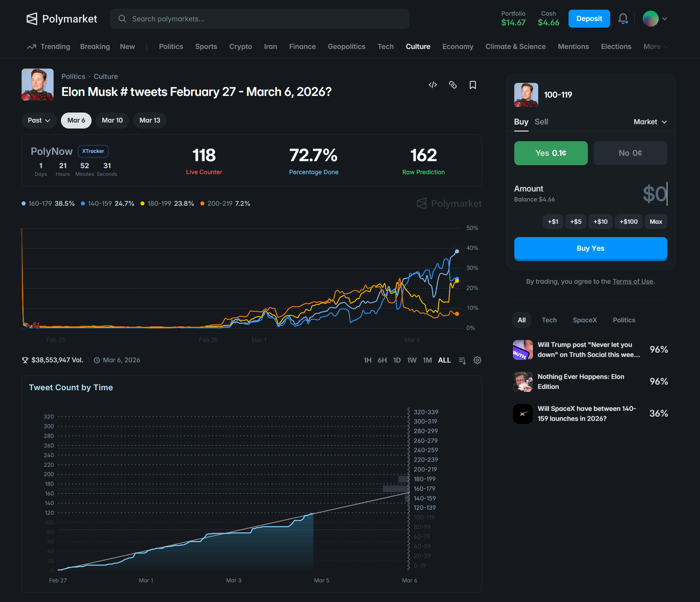
Task: Open chart settings gear
Action: click(x=477, y=360)
